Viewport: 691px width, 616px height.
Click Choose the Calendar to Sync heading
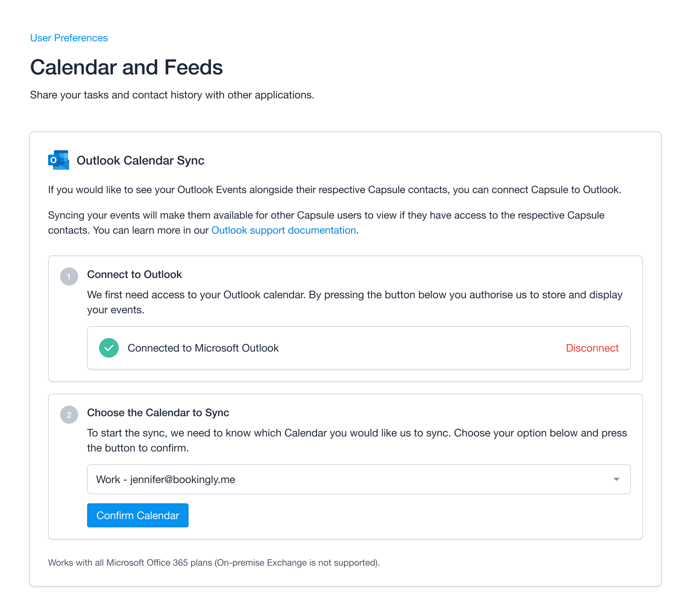point(158,413)
